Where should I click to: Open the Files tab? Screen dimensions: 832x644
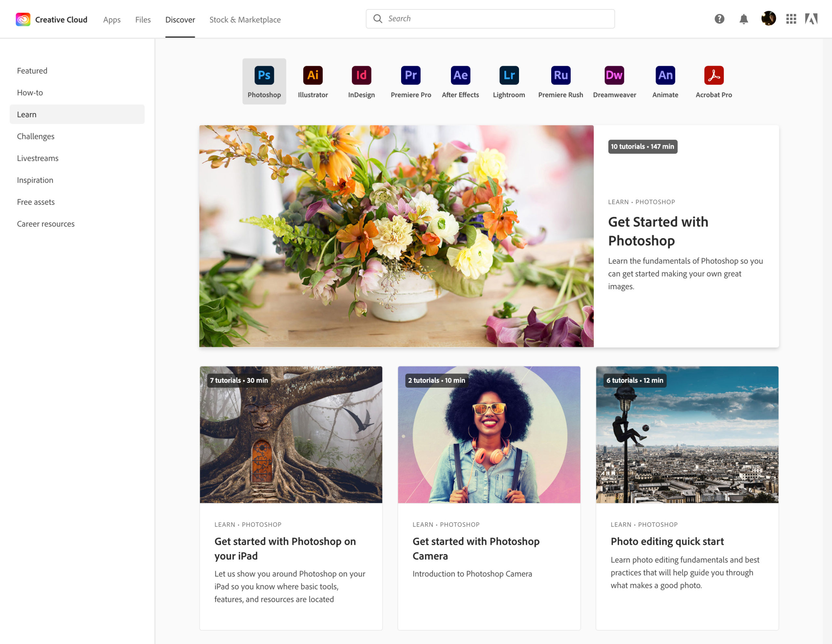tap(143, 19)
